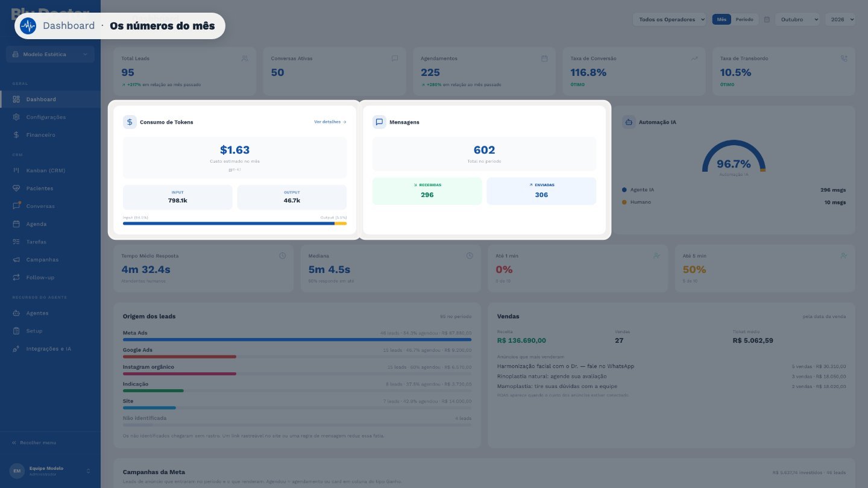
Task: Open Conversas via its chat bubble icon
Action: [x=16, y=206]
